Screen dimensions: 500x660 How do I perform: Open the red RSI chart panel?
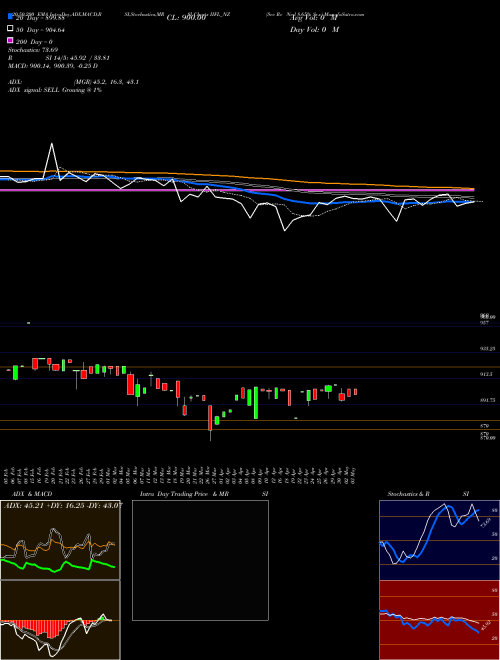point(439,620)
